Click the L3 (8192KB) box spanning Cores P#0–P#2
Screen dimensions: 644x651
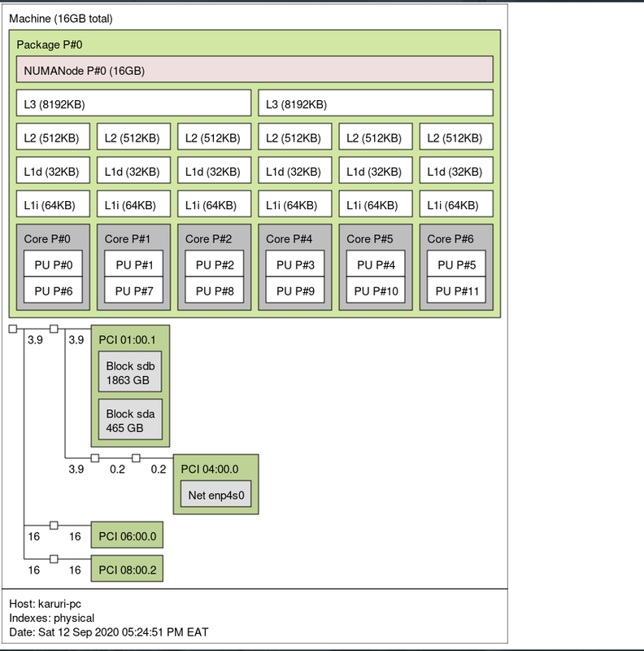[x=133, y=103]
